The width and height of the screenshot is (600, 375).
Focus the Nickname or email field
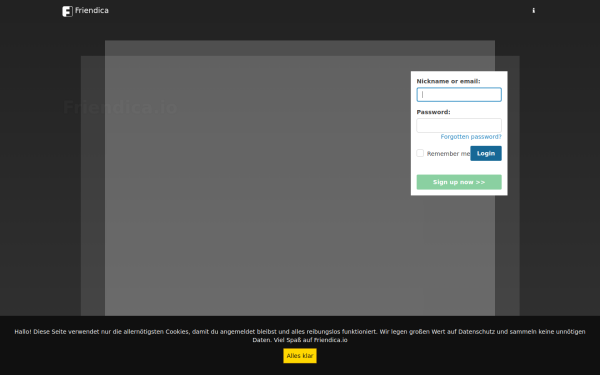pos(459,95)
